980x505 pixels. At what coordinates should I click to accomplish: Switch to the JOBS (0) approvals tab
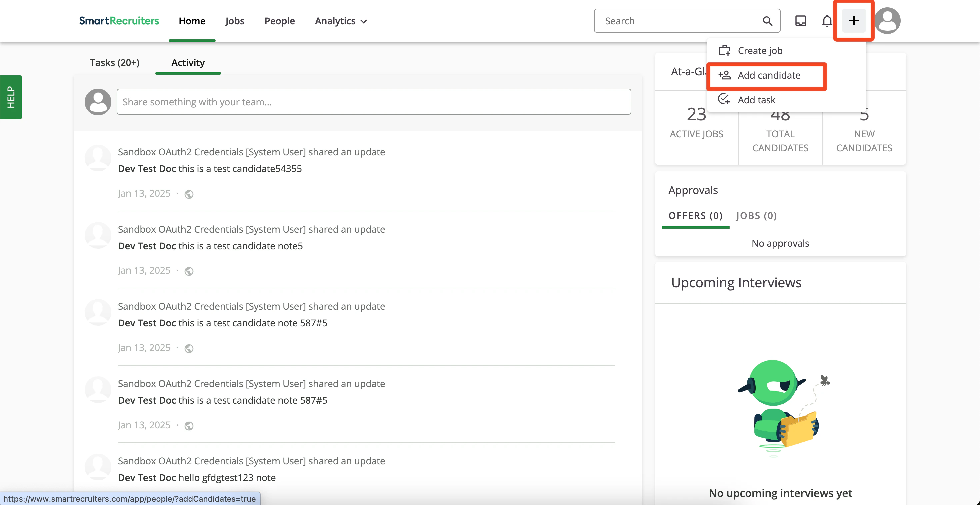tap(756, 216)
